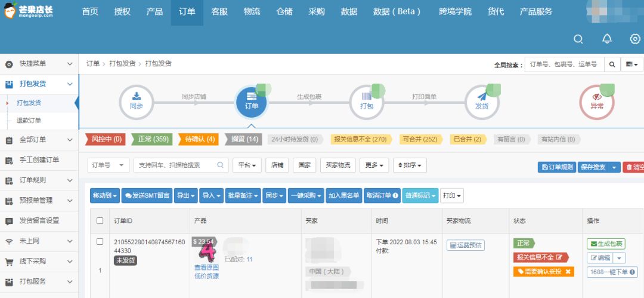Screen dimensions: 644x298
Task: Open the settings gear icon in header
Action: pos(635,39)
